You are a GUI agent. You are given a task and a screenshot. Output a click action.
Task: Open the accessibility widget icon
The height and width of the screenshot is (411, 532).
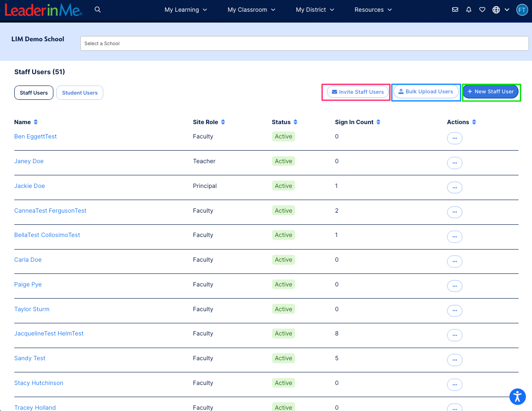click(517, 396)
